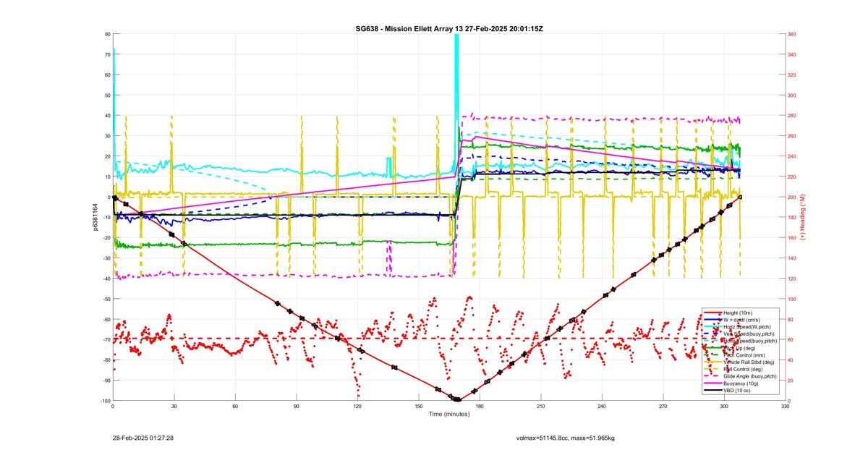This screenshot has width=868, height=450.
Task: Click the (+) Heading (°M) right-axis label
Action: click(x=801, y=217)
